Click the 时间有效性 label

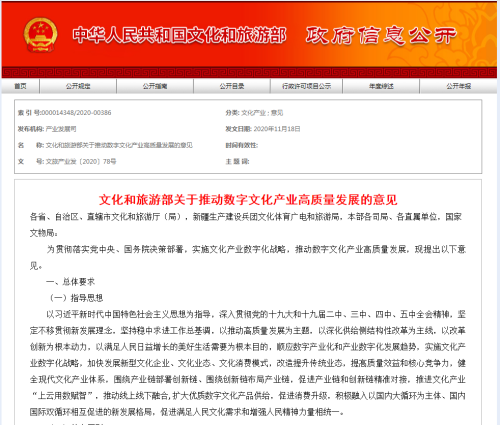(242, 145)
